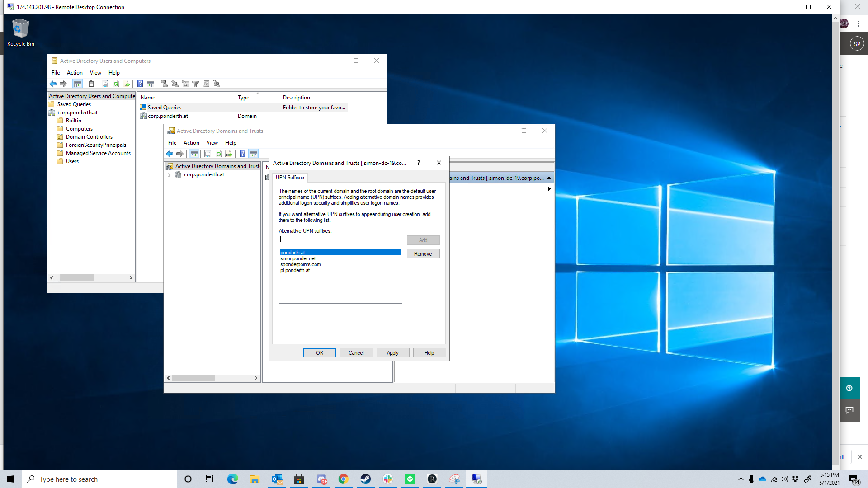Image resolution: width=868 pixels, height=488 pixels.
Task: Open View menu in Domains and Trusts
Action: click(212, 143)
